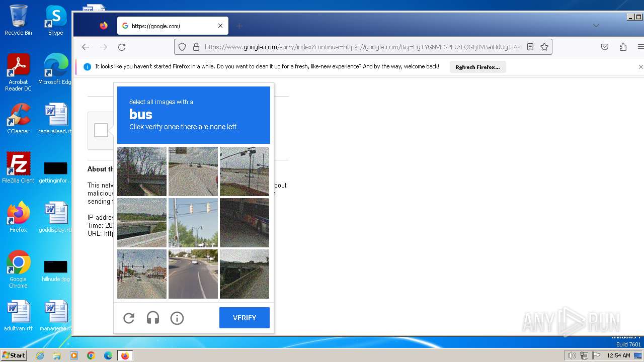The width and height of the screenshot is (644, 362).
Task: Expand the list all tabs chevron
Action: (x=596, y=26)
